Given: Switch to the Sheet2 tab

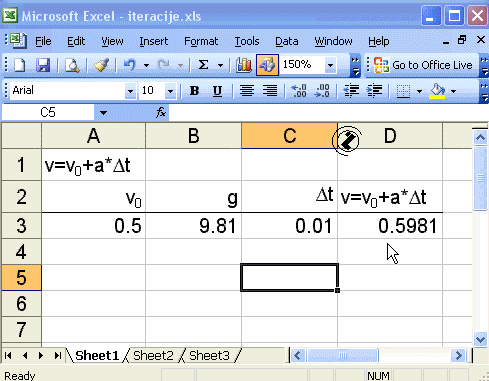Looking at the screenshot, I should point(153,356).
